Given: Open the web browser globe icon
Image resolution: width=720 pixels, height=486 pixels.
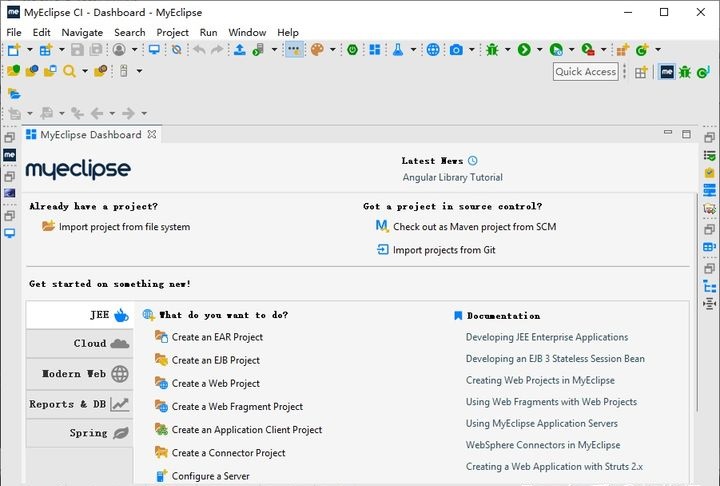Looking at the screenshot, I should [x=433, y=50].
